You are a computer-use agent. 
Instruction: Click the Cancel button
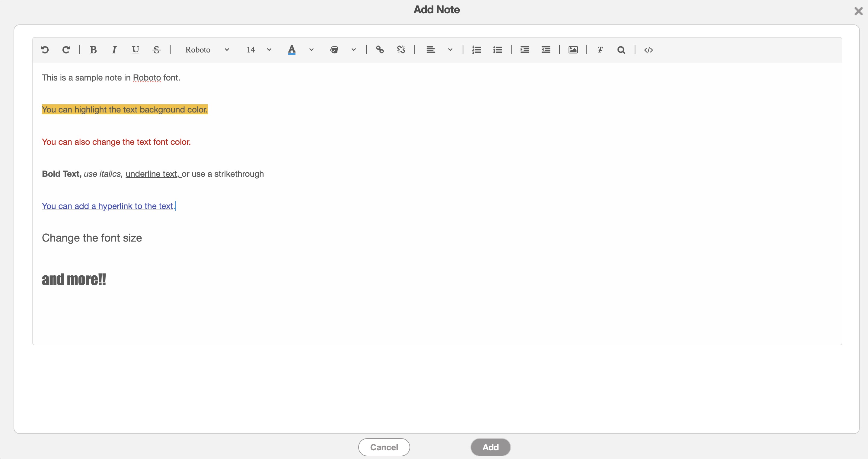[x=384, y=447]
